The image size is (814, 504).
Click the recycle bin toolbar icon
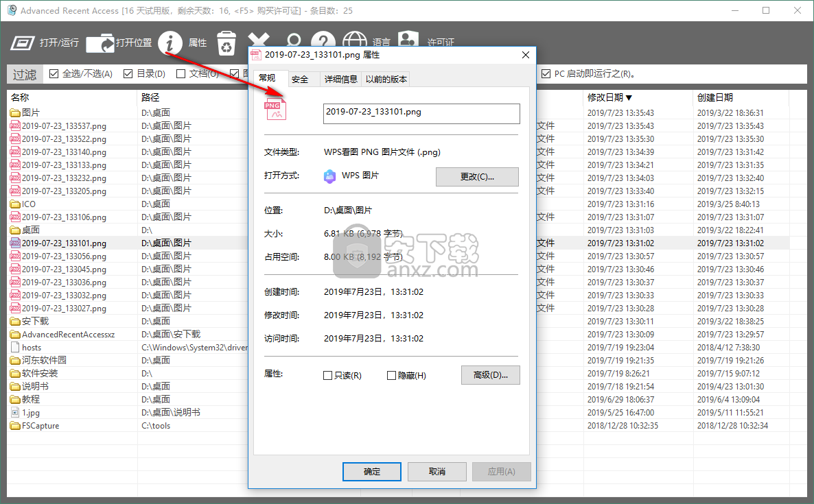pyautogui.click(x=226, y=43)
